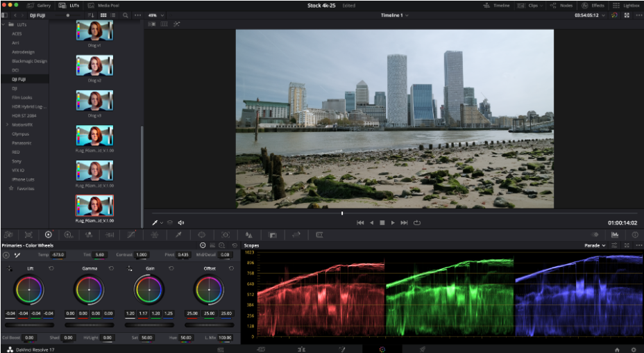Image resolution: width=644 pixels, height=353 pixels.
Task: Reset the Lift color wheel
Action: coord(51,268)
